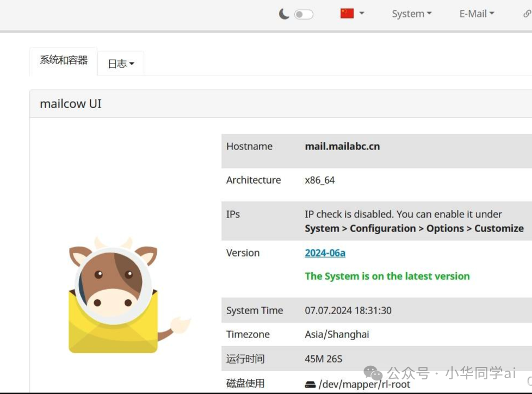Viewport: 532px width, 394px height.
Task: Click the 运行时间 row label
Action: coord(245,359)
